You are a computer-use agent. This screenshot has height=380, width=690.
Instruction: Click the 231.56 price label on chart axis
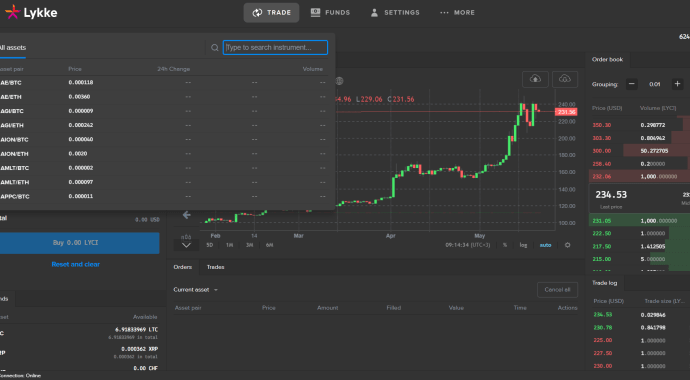(566, 112)
